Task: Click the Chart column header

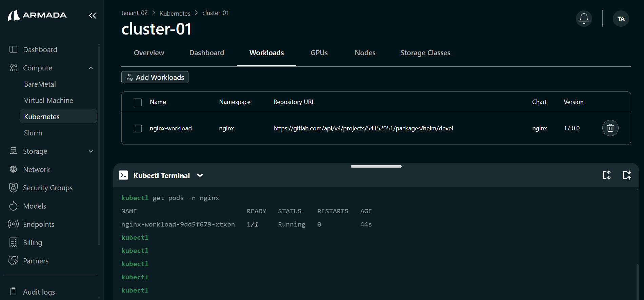Action: tap(539, 102)
